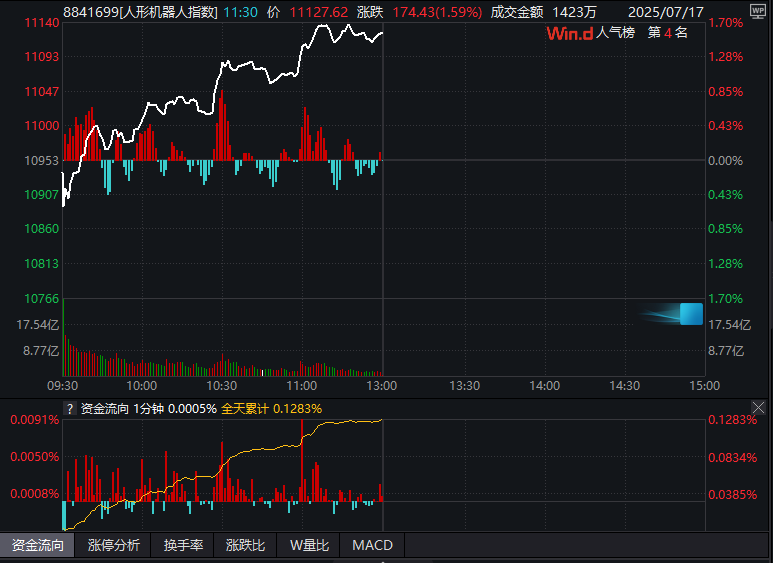This screenshot has width=773, height=563.
Task: Click the 14:00 marker on time axis
Action: 544,385
